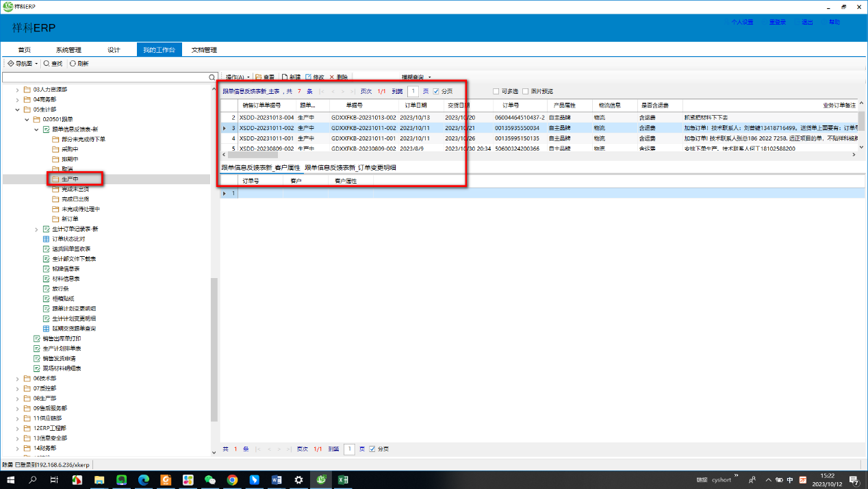Enable the 可多选 checkbox

pyautogui.click(x=496, y=91)
